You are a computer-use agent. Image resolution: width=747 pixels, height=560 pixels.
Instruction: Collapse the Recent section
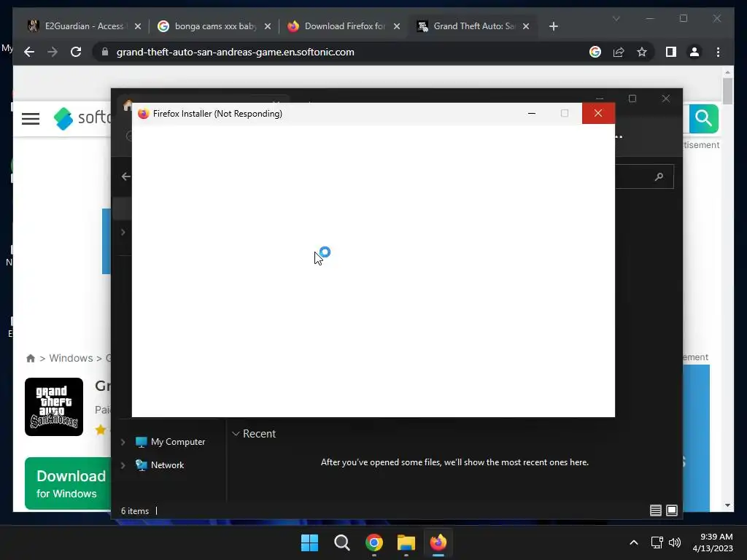click(236, 434)
